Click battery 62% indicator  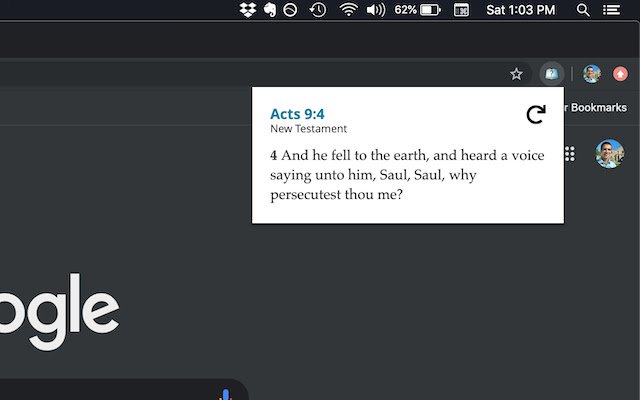(x=417, y=10)
